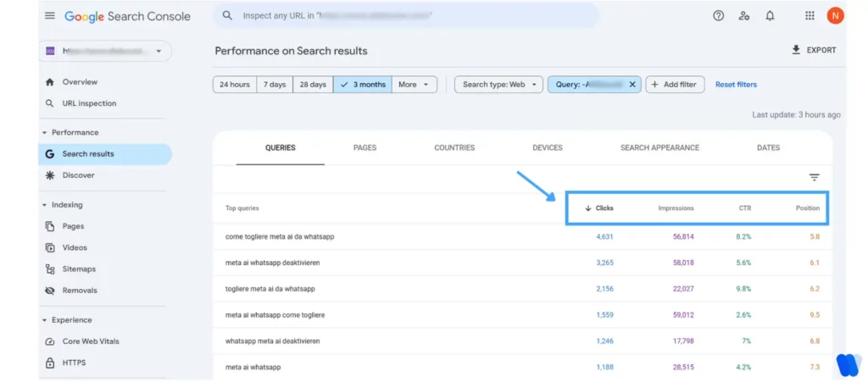Open the notifications bell
The image size is (868, 382).
[770, 16]
